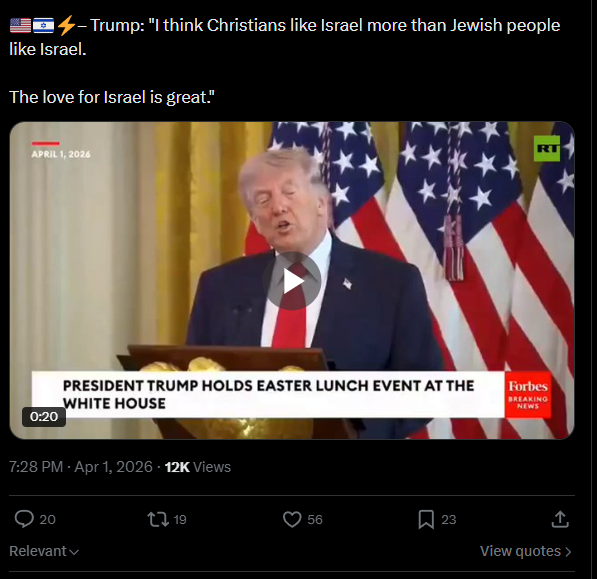597x579 pixels.
Task: Repost using the retweet arrows icon
Action: pyautogui.click(x=158, y=519)
